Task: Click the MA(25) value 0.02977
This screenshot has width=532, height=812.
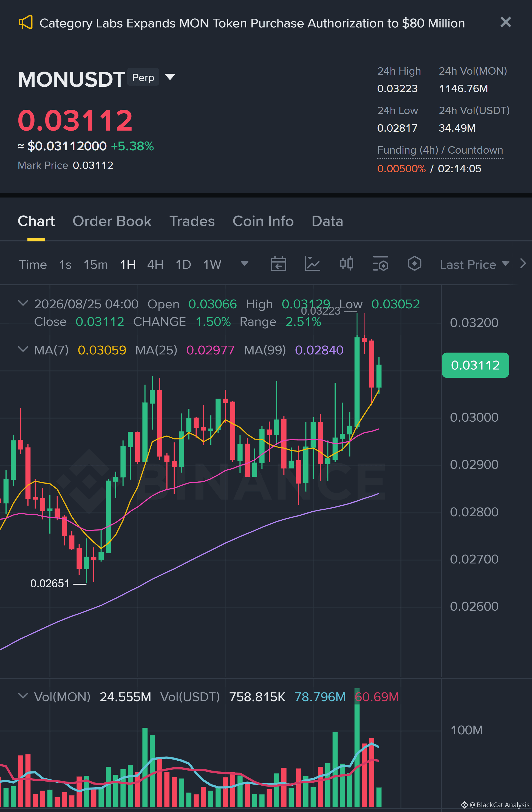Action: pos(210,350)
